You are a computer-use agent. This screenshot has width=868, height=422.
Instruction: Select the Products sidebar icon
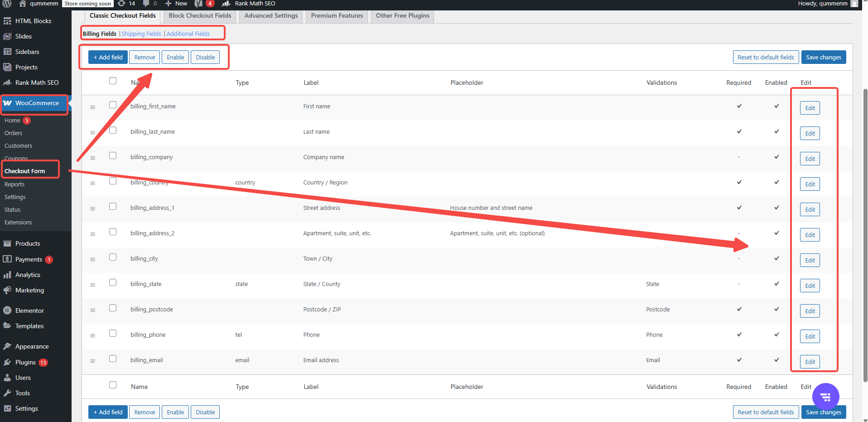point(8,243)
